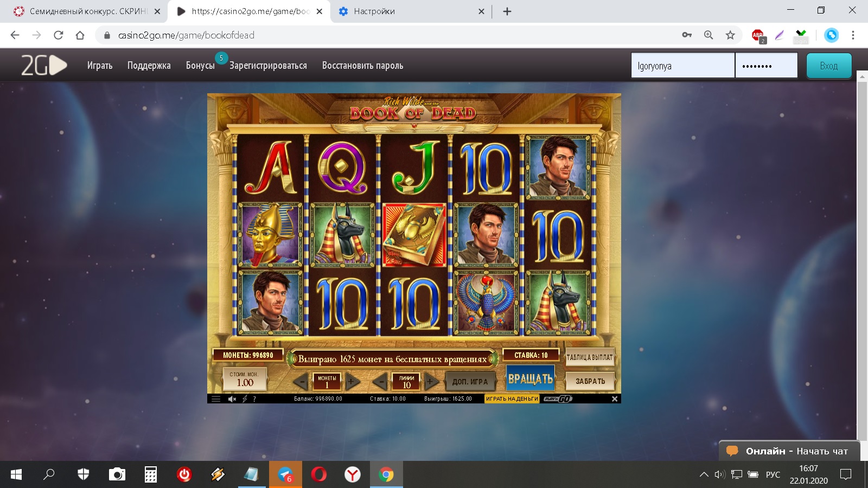Open the Chrome three-dot menu

[853, 35]
